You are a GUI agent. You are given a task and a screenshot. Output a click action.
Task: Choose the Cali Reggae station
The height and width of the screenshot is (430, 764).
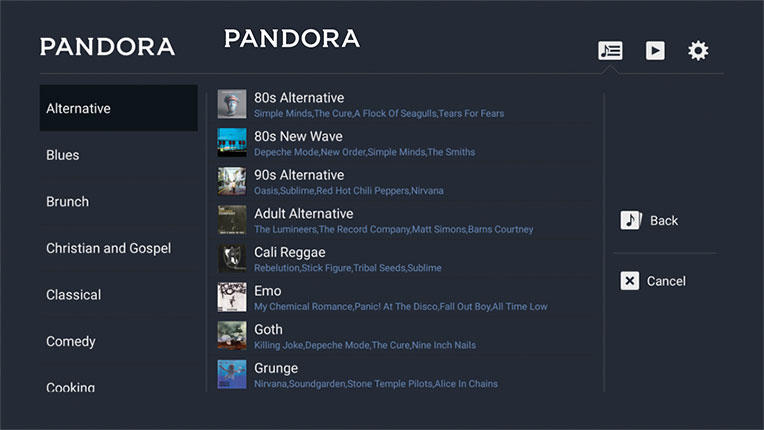289,252
